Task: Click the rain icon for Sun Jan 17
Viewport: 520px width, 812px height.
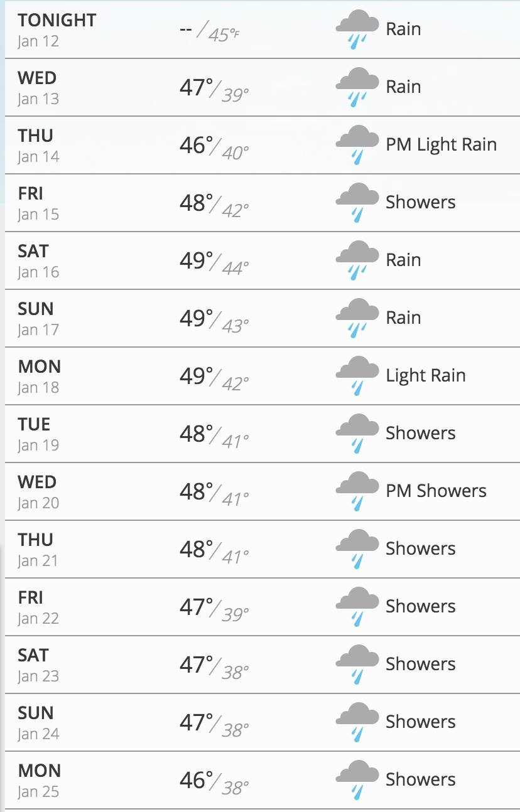Action: pos(357,318)
